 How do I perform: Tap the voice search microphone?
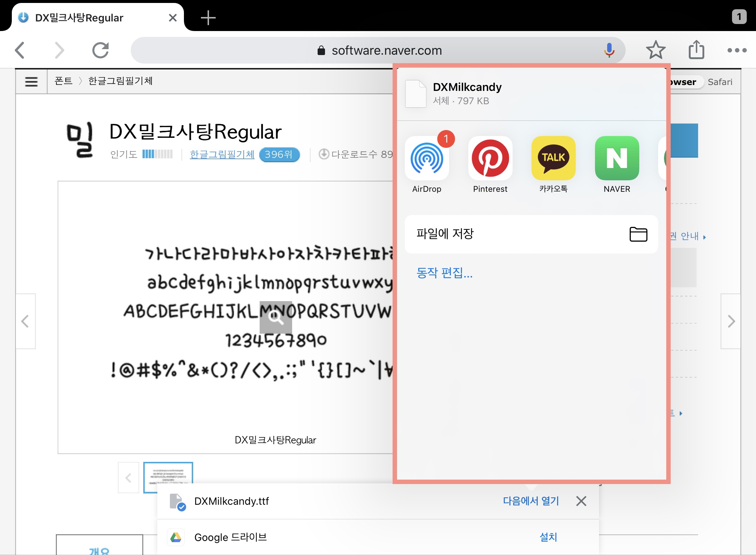click(x=609, y=50)
